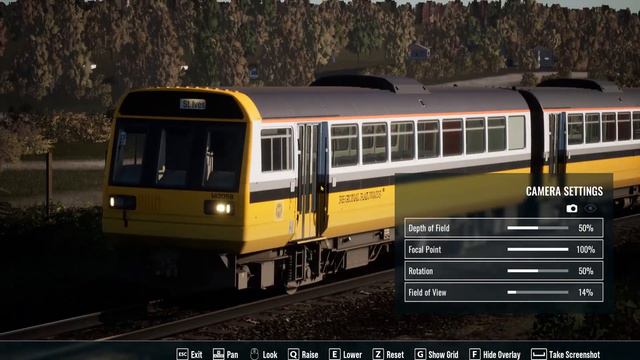The height and width of the screenshot is (360, 640).
Task: Select the camera icon tab in Camera Settings
Action: 571,209
